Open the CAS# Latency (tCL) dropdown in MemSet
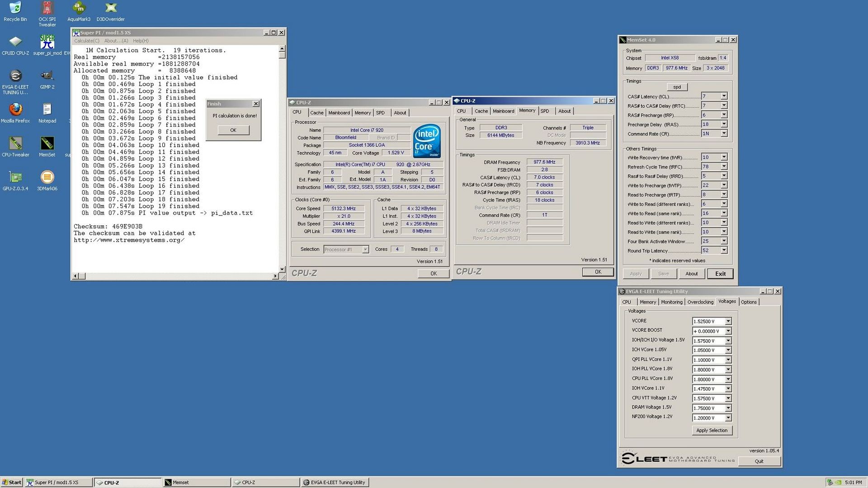This screenshot has height=488, width=868. point(724,96)
